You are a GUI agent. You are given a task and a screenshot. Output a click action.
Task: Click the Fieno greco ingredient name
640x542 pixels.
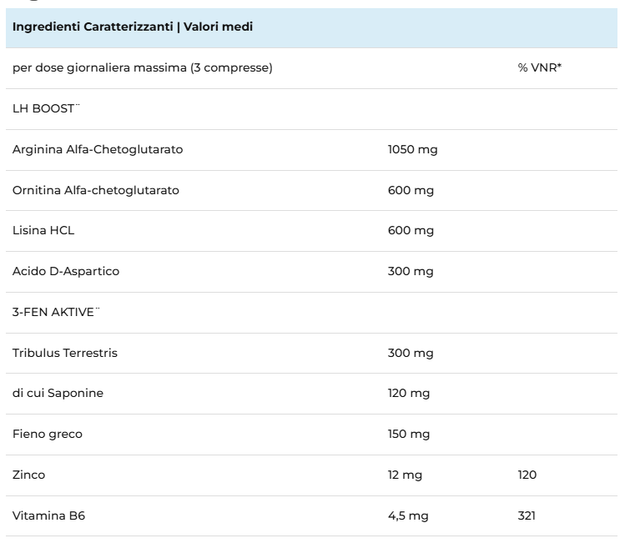[47, 434]
